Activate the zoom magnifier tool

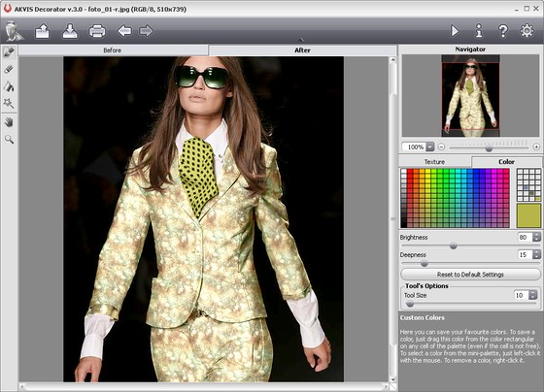point(9,140)
